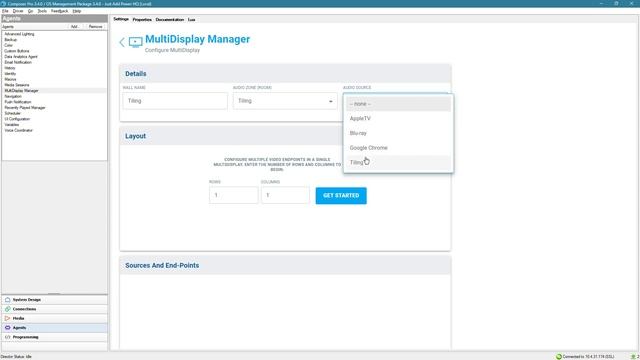Screen dimensions: 640x360
Task: Select Identity agent
Action: point(10,74)
